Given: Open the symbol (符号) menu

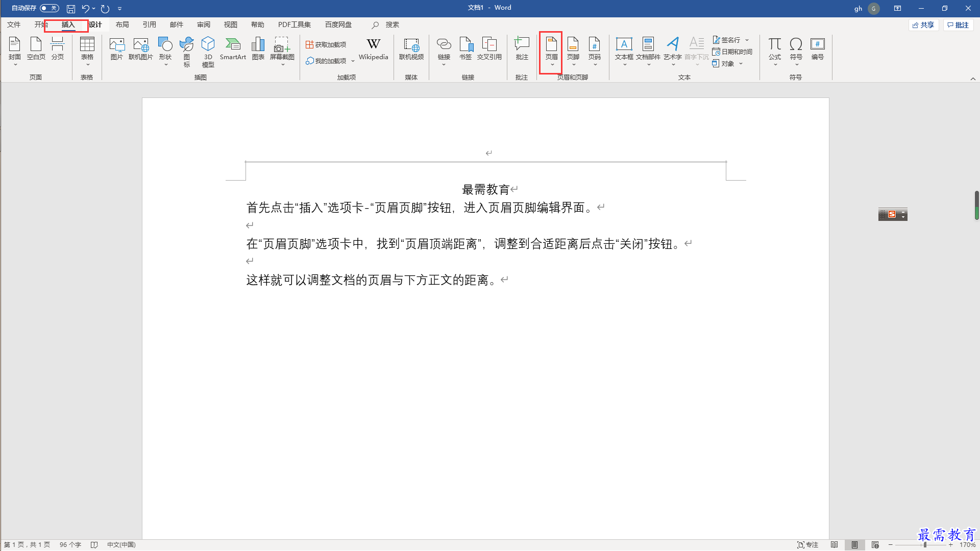Looking at the screenshot, I should pos(796,51).
